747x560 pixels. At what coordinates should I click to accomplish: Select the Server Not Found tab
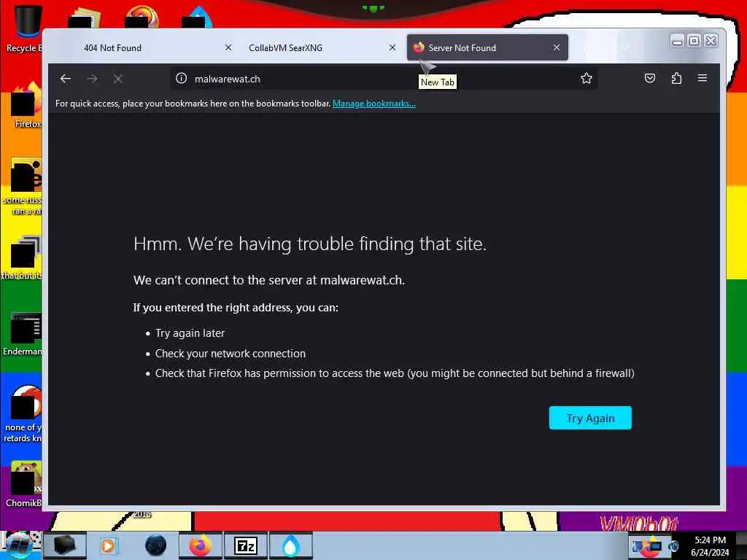(x=487, y=47)
